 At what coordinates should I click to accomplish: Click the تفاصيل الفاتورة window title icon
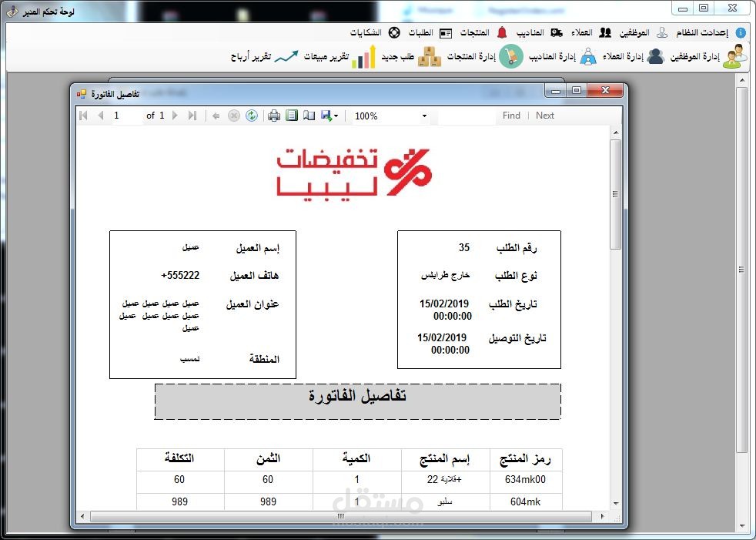pos(82,94)
